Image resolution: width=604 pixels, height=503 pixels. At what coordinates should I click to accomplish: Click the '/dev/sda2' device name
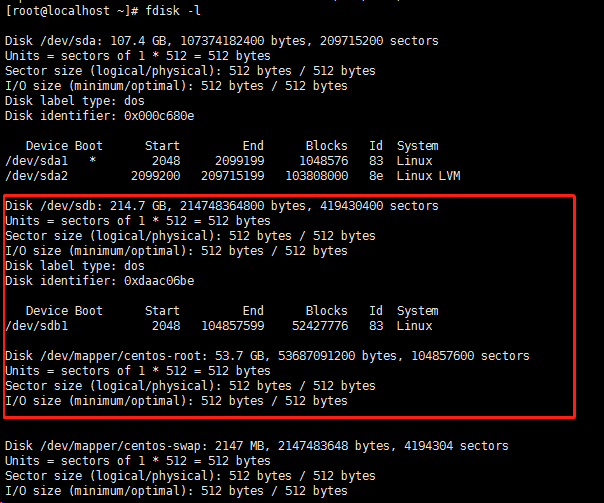[x=37, y=176]
